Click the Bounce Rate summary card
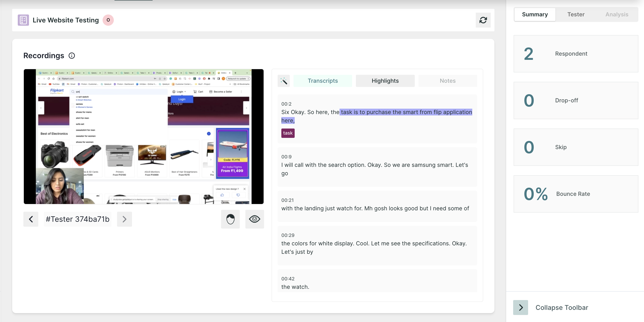Screen dimensions: 644x322 576,194
